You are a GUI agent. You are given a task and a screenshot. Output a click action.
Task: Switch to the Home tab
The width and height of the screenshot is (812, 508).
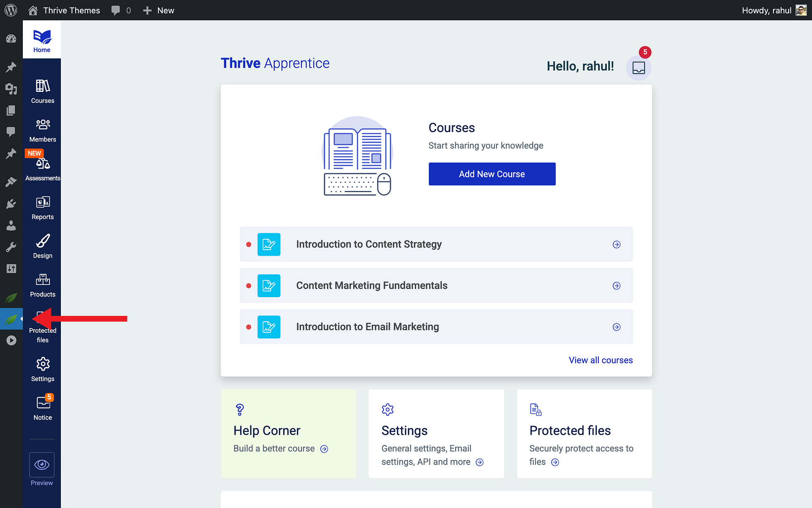tap(41, 39)
